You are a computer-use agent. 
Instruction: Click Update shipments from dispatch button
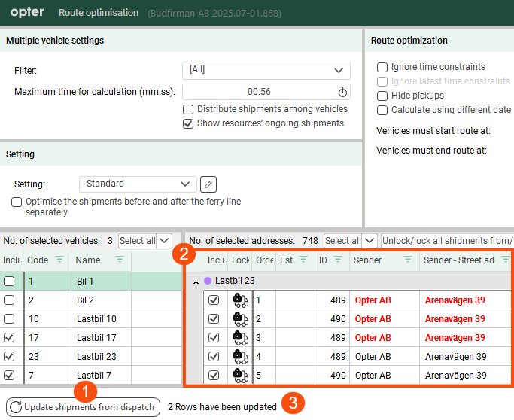point(83,407)
